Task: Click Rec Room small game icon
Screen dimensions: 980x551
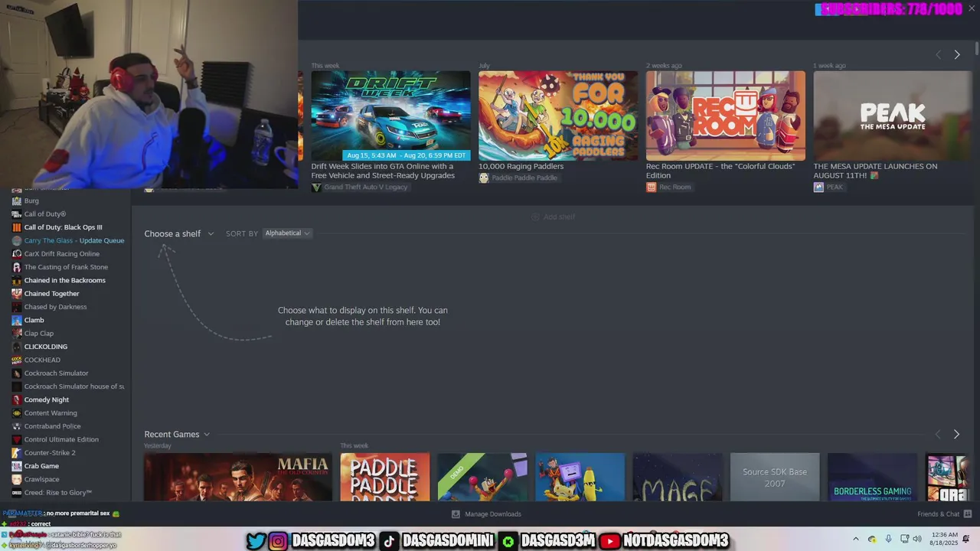Action: coord(651,187)
